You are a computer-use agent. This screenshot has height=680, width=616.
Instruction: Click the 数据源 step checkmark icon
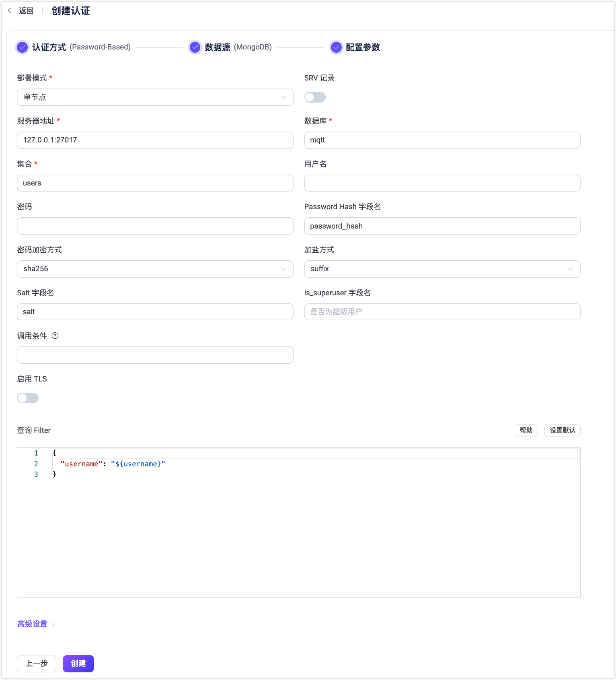[x=195, y=47]
